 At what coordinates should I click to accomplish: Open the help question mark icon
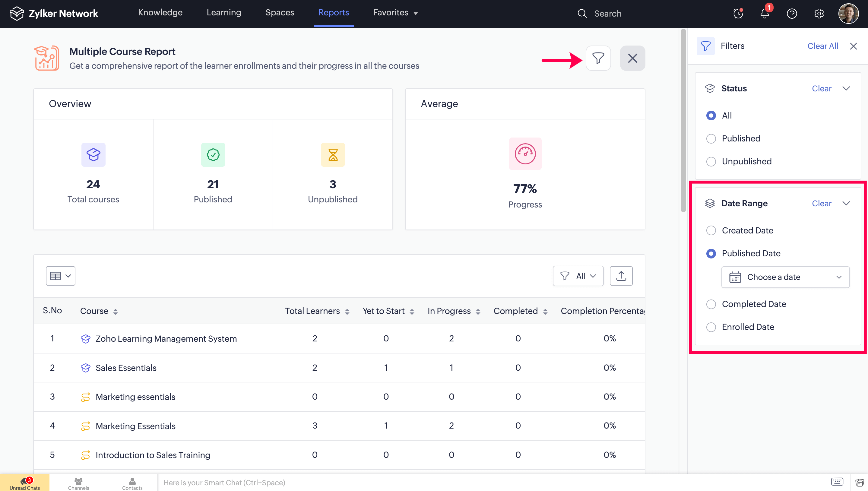coord(792,14)
